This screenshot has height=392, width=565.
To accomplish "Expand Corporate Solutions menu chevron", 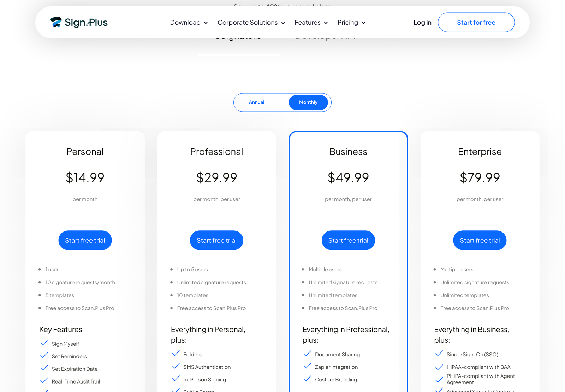I will click(283, 23).
